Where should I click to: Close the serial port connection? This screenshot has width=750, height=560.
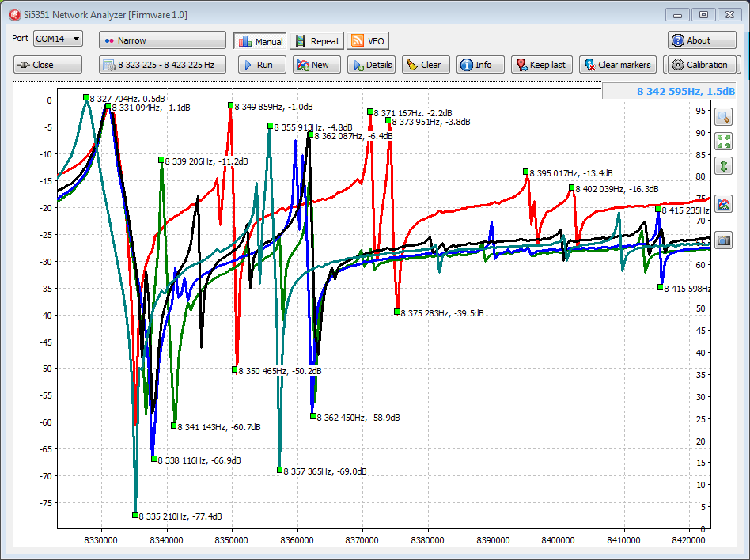click(x=47, y=65)
